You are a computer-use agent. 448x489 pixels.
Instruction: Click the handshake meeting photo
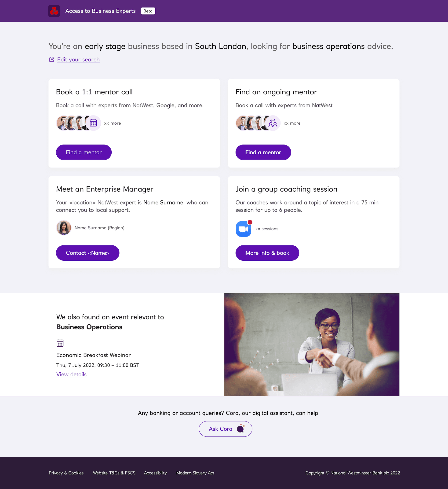click(312, 345)
